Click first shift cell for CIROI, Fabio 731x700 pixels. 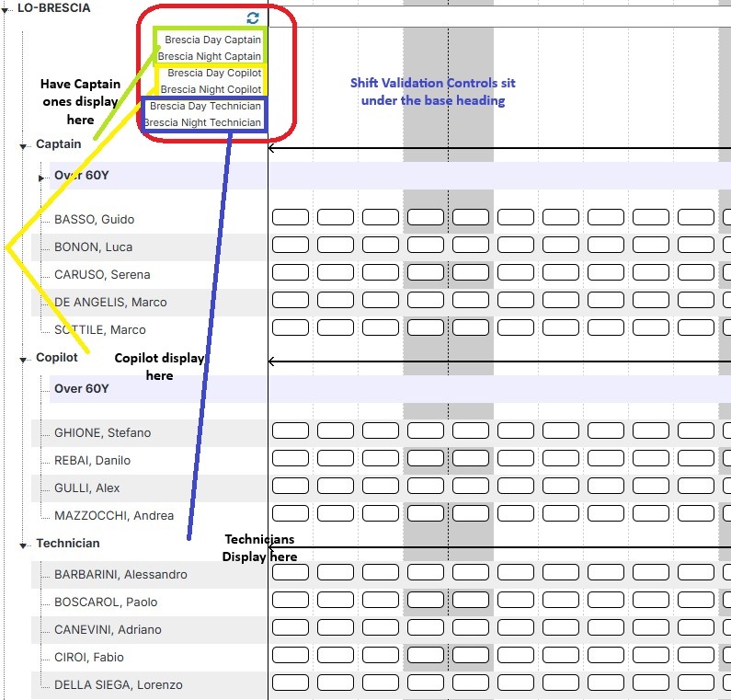pos(290,656)
